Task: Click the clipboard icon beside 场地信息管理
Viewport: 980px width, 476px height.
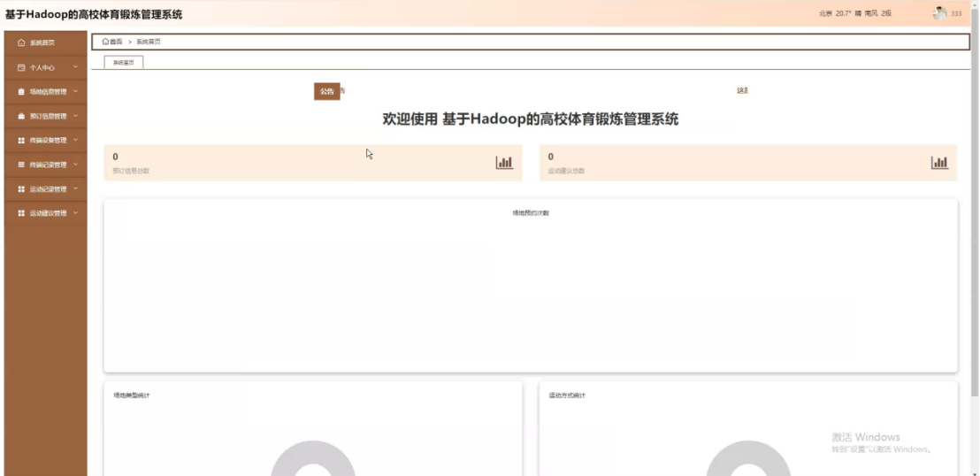Action: pos(21,91)
